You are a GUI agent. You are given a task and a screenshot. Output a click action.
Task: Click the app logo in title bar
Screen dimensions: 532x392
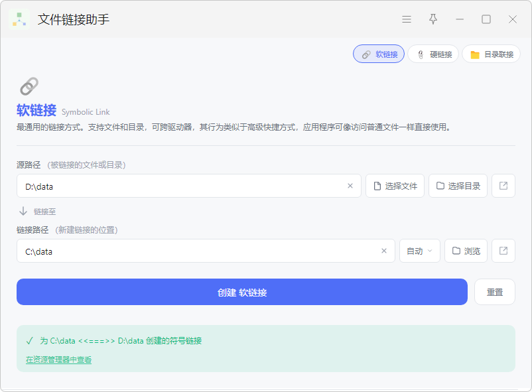click(19, 19)
